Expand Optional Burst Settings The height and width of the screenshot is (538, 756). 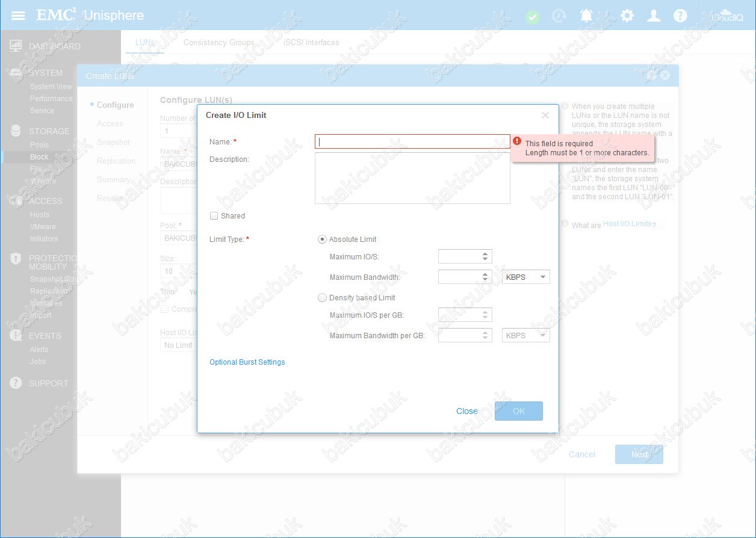click(247, 362)
